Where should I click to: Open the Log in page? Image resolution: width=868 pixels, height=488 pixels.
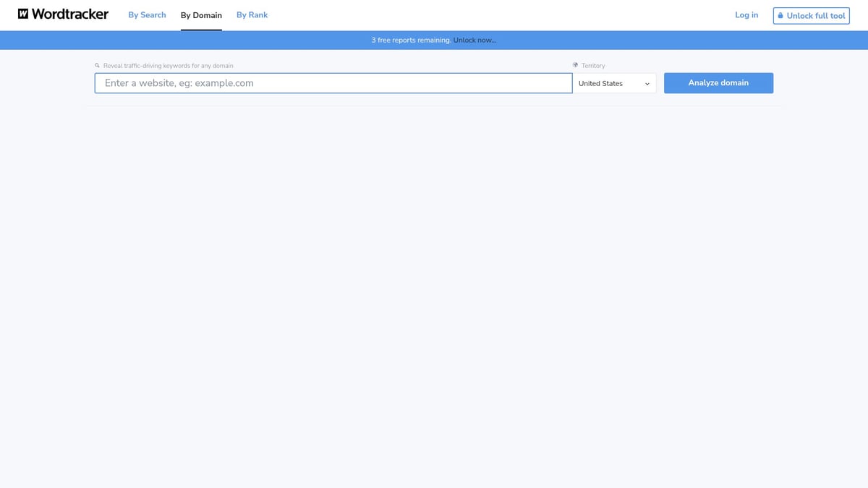point(746,14)
